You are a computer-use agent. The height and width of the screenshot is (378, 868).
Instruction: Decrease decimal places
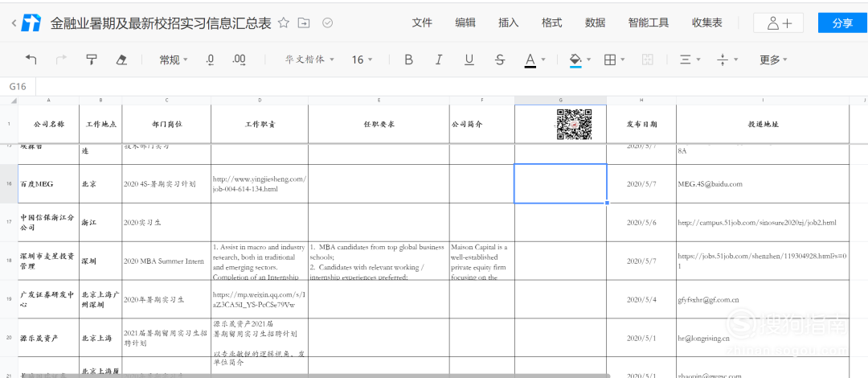click(210, 60)
